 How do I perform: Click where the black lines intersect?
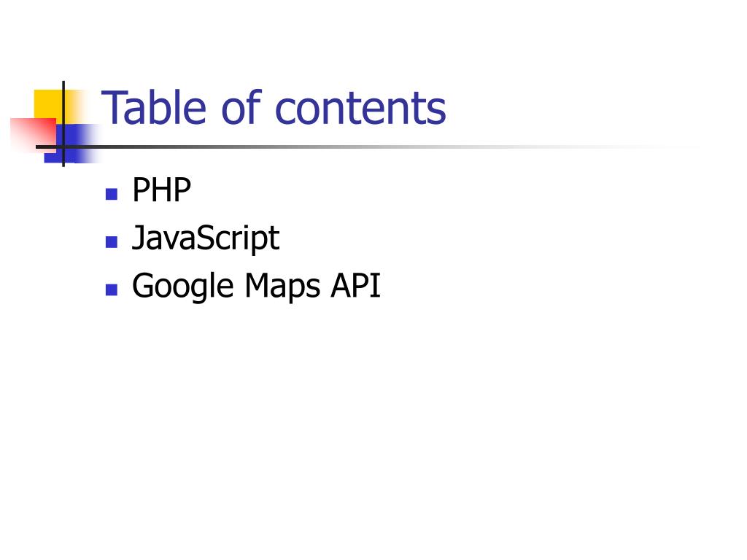tap(63, 147)
